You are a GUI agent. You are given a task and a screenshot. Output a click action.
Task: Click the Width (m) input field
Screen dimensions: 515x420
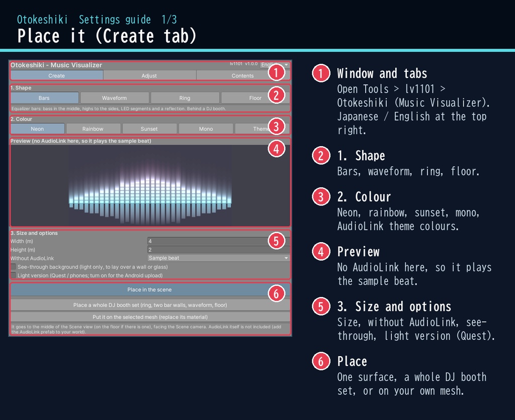pos(218,241)
